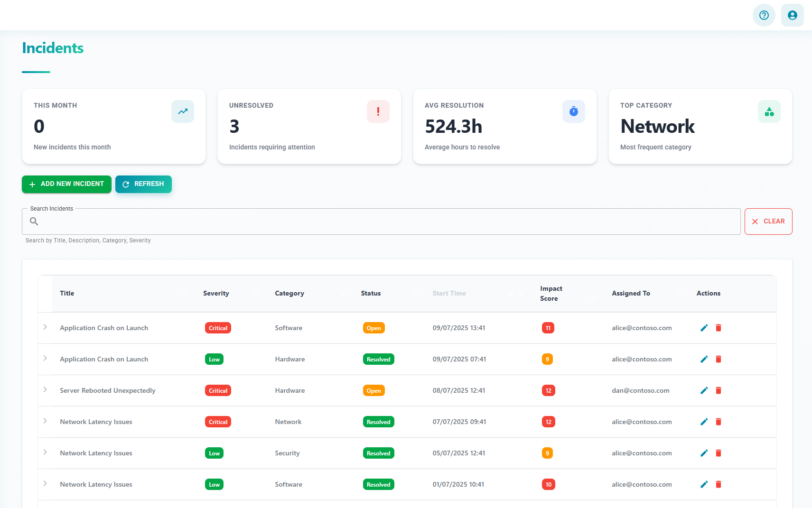Screen dimensions: 812x508
Task: Expand the incident row started 01/07/2025 10:41
Action: [45, 484]
